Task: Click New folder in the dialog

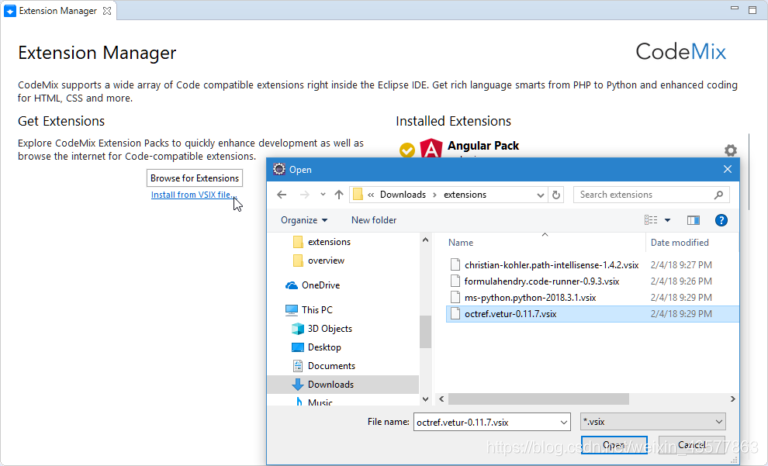Action: tap(374, 220)
